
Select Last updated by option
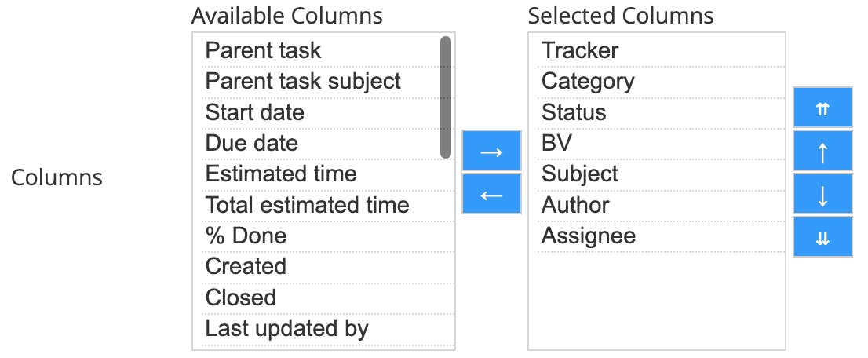(286, 329)
